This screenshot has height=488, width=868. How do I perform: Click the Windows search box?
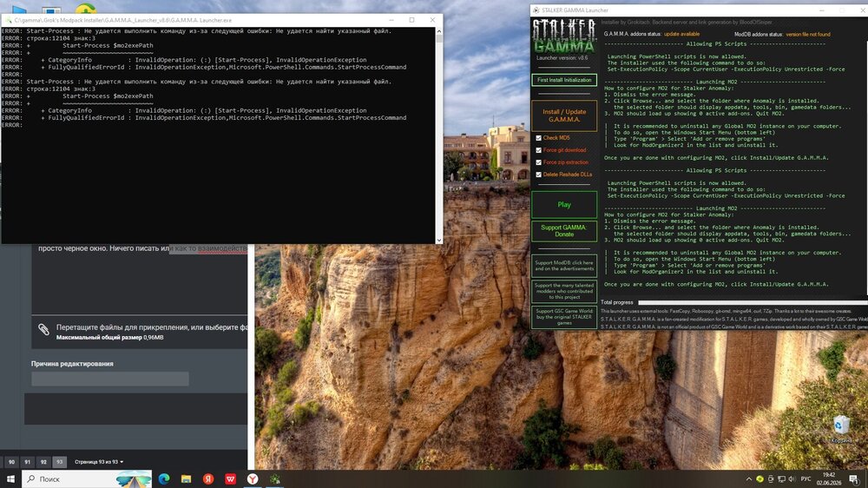pos(87,479)
